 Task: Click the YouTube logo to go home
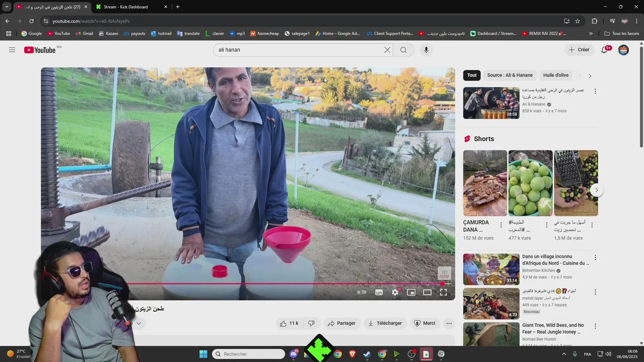tap(40, 50)
